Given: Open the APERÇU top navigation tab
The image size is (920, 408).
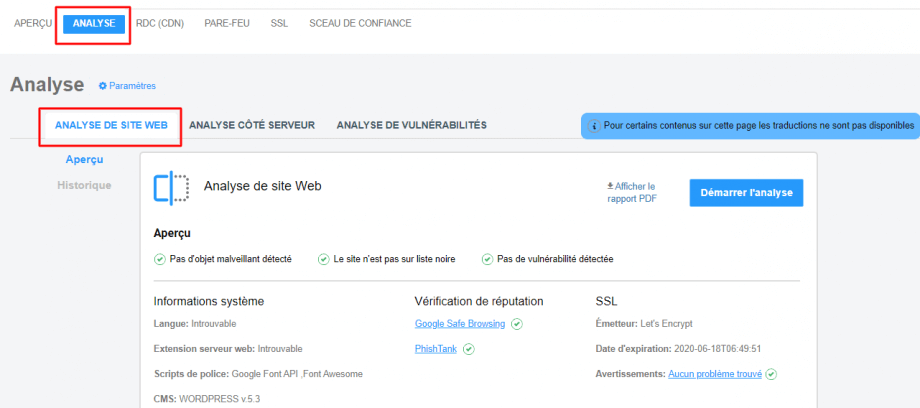Looking at the screenshot, I should [x=33, y=23].
